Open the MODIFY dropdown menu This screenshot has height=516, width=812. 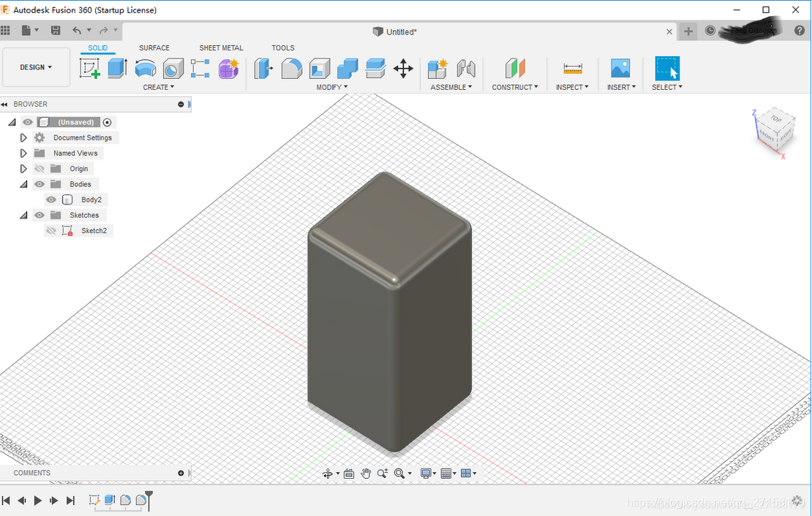331,87
